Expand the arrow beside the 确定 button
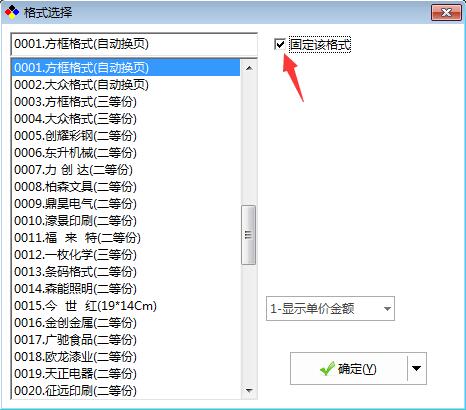The height and width of the screenshot is (410, 466). pyautogui.click(x=417, y=368)
